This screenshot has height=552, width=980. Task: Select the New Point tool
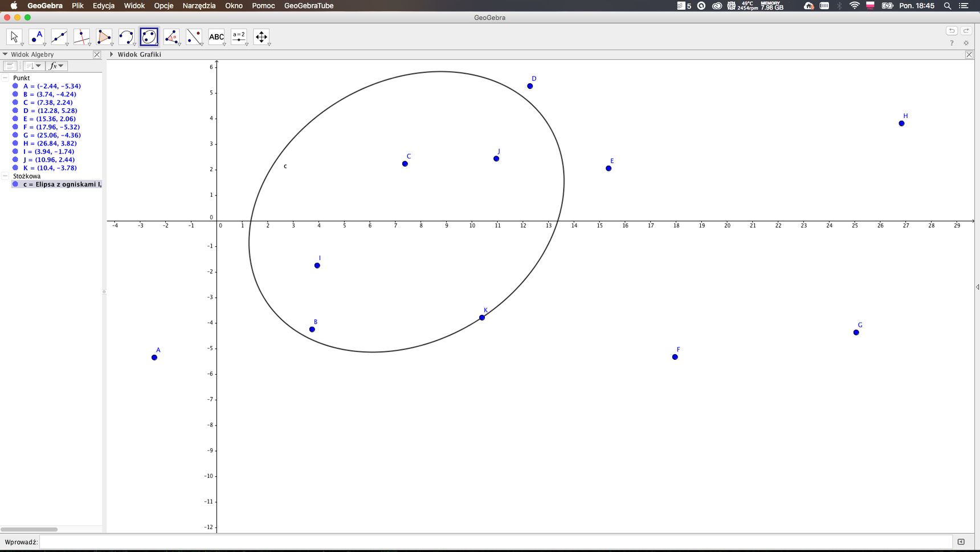(36, 37)
